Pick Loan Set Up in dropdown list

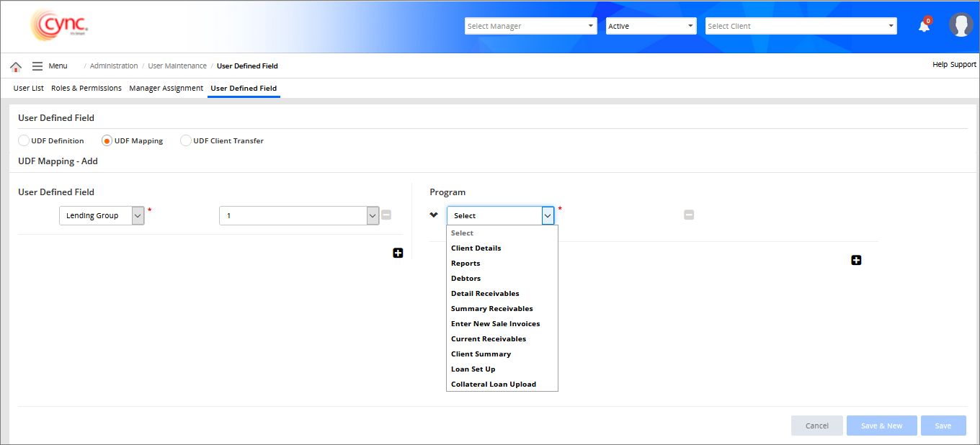pyautogui.click(x=473, y=369)
